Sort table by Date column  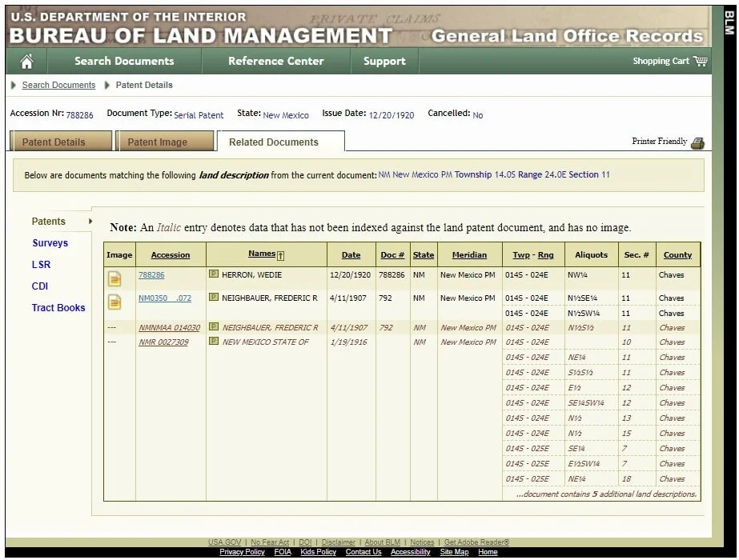tap(351, 255)
